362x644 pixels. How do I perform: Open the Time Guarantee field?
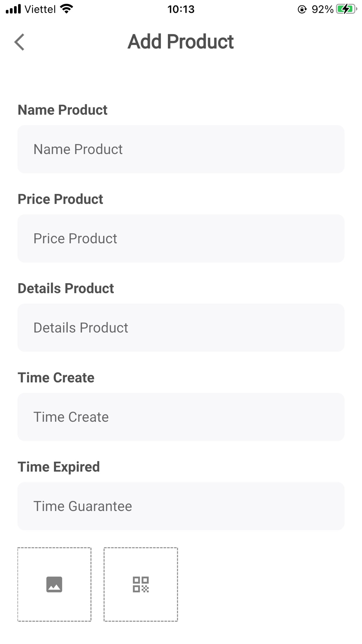click(181, 506)
